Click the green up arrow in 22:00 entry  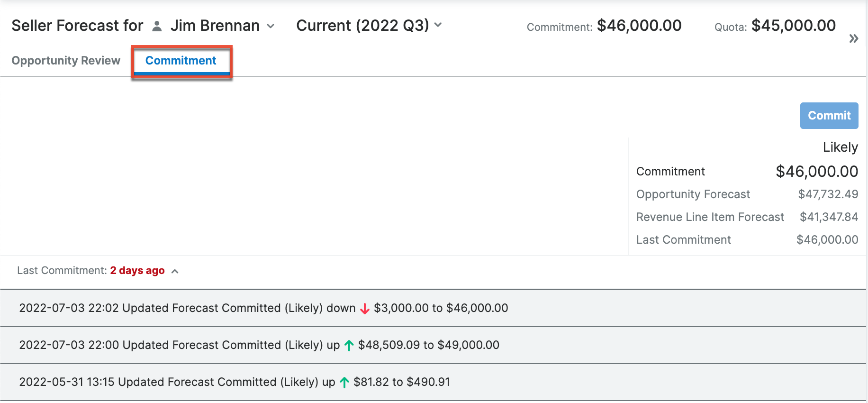349,345
